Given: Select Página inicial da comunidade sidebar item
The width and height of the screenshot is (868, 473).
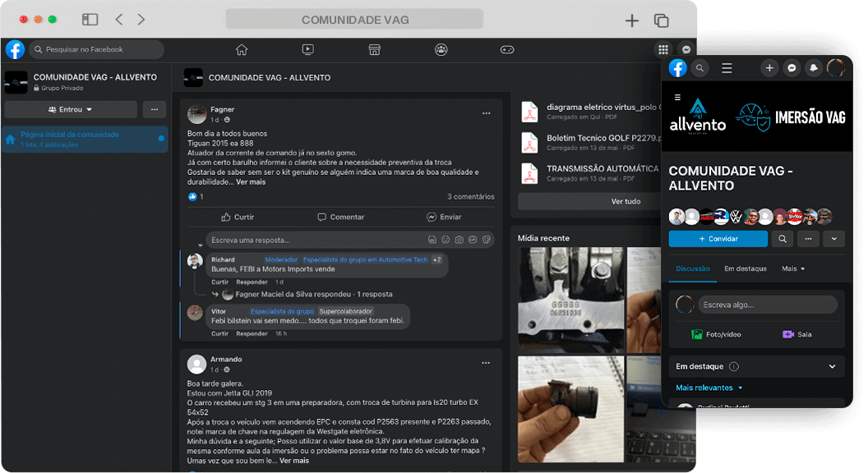Looking at the screenshot, I should coord(85,139).
